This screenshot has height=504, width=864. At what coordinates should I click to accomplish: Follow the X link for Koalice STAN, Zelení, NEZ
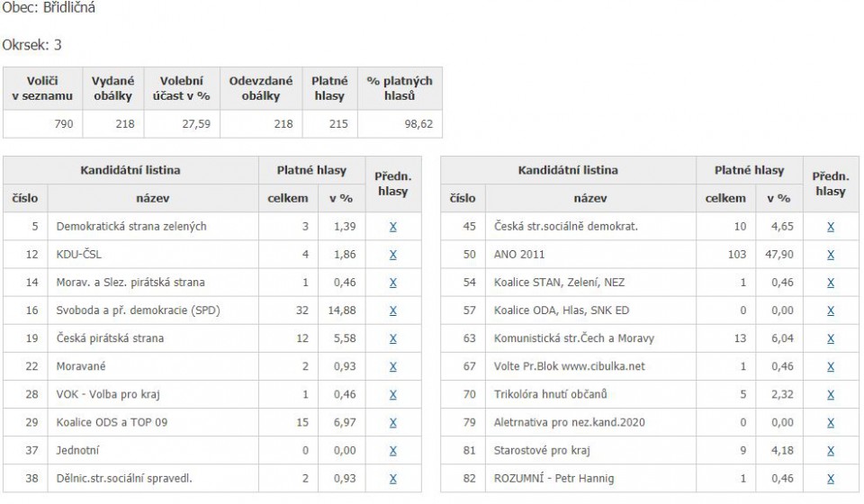831,283
